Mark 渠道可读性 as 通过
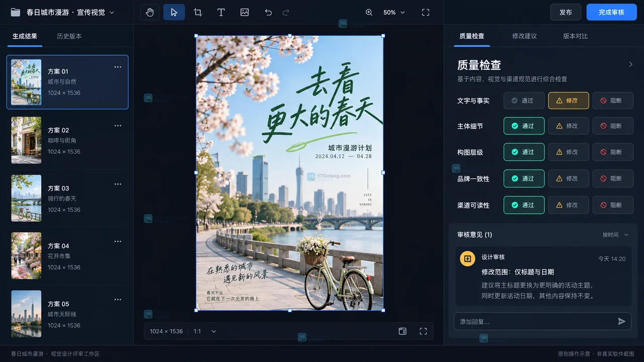 coord(524,205)
